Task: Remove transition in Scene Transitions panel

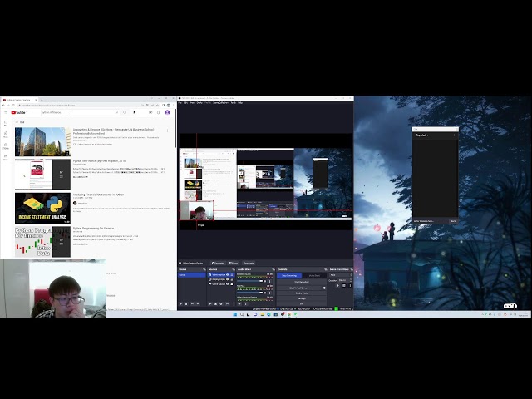Action: tap(344, 285)
